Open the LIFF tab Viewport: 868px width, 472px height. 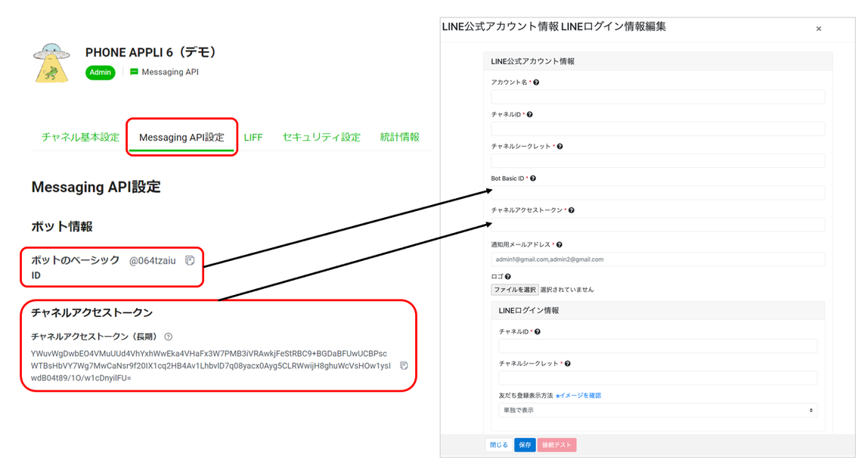[253, 138]
